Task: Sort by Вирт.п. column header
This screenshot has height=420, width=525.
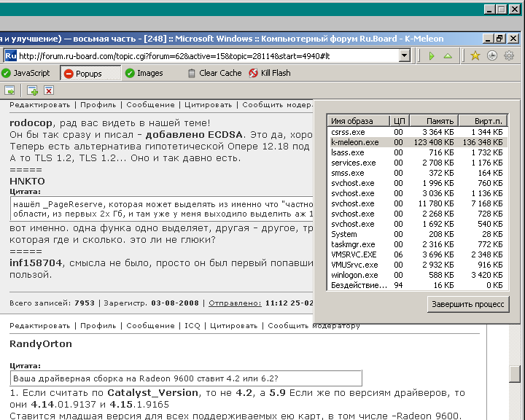Action: click(483, 121)
